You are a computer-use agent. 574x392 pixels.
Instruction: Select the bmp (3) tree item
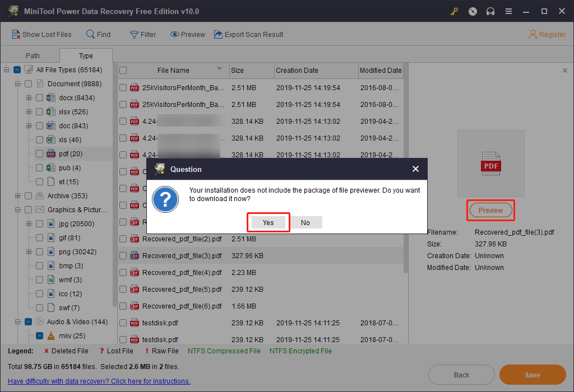click(71, 266)
